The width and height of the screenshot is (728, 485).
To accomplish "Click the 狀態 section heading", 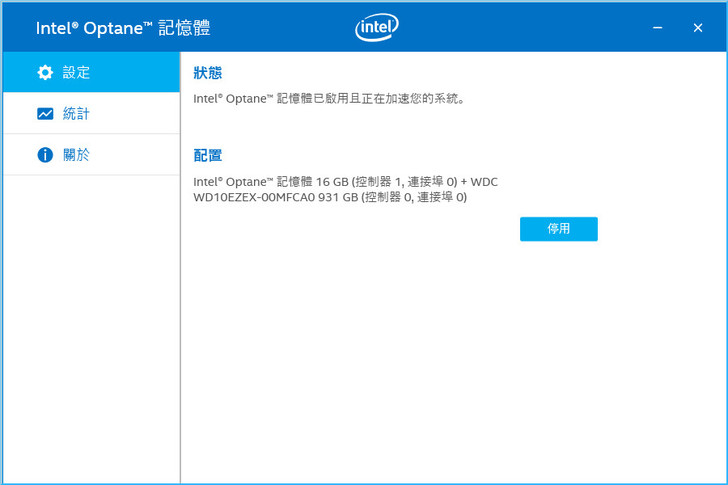I will [208, 73].
